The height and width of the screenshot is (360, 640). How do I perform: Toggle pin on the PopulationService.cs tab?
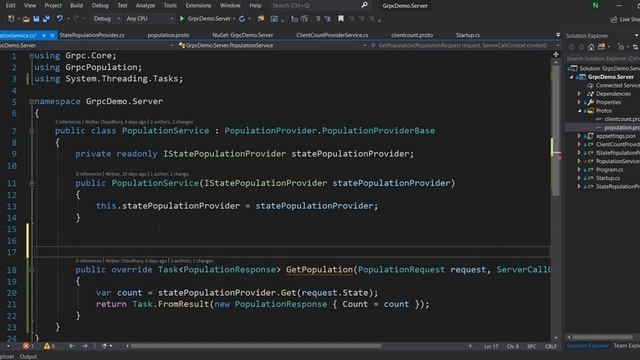pos(44,36)
